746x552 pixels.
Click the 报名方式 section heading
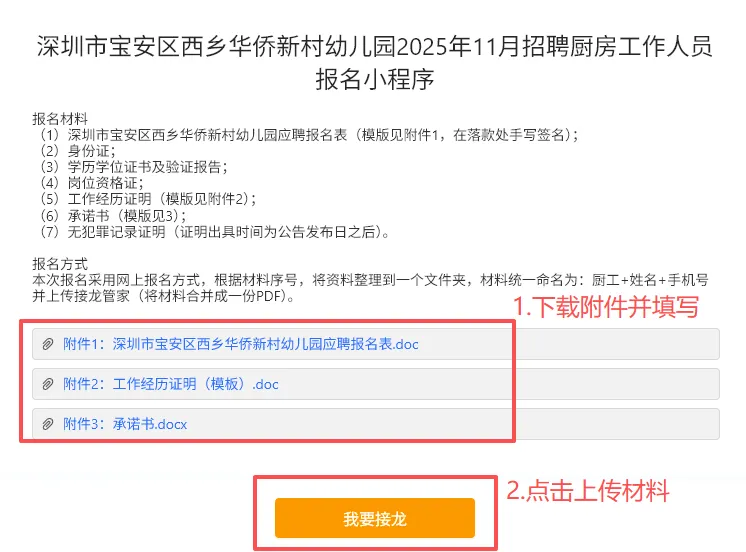(x=60, y=264)
